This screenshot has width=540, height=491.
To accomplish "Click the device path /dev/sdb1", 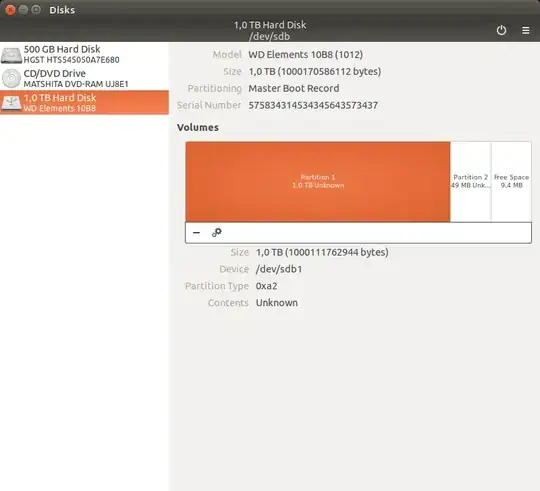I will tap(279, 269).
